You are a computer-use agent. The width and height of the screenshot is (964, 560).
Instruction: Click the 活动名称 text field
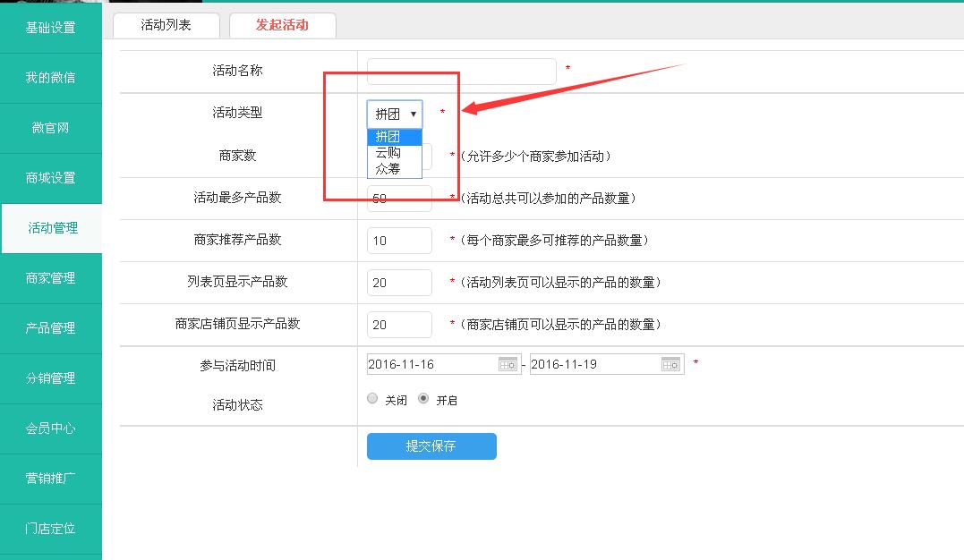461,71
